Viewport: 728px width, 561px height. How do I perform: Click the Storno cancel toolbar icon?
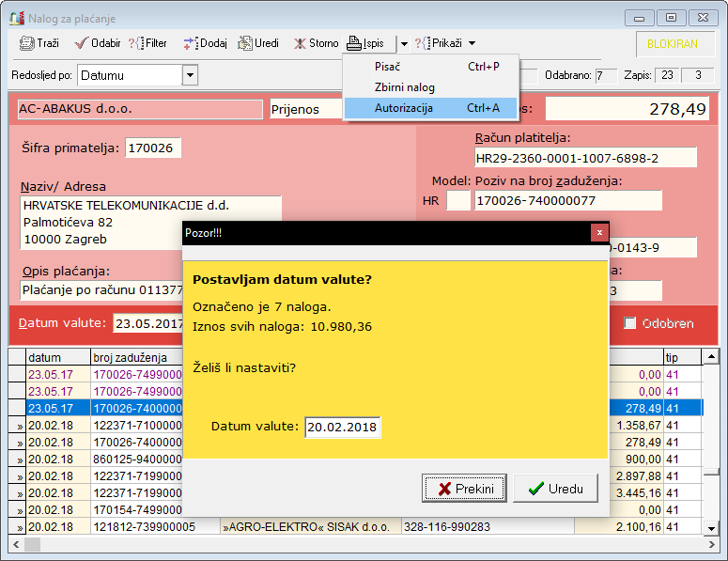pyautogui.click(x=301, y=43)
